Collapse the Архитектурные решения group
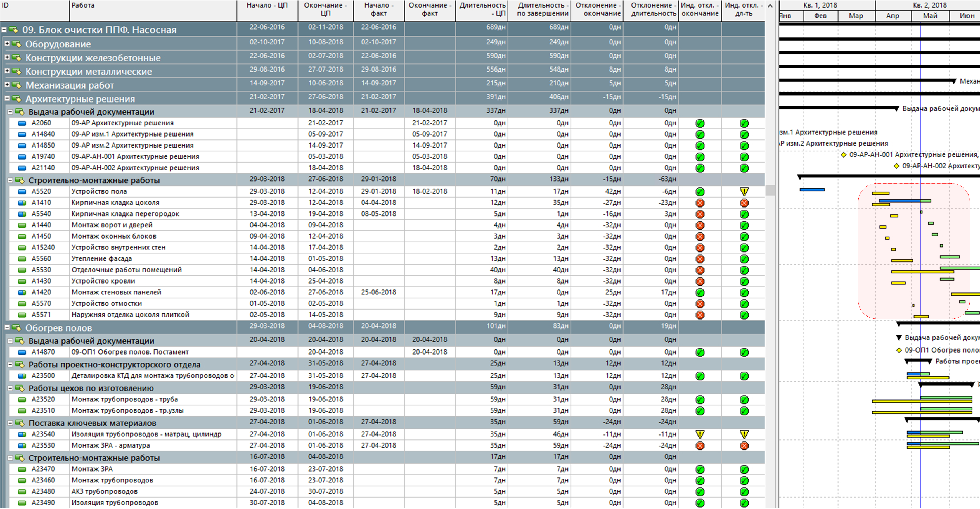The width and height of the screenshot is (980, 509). [x=7, y=98]
